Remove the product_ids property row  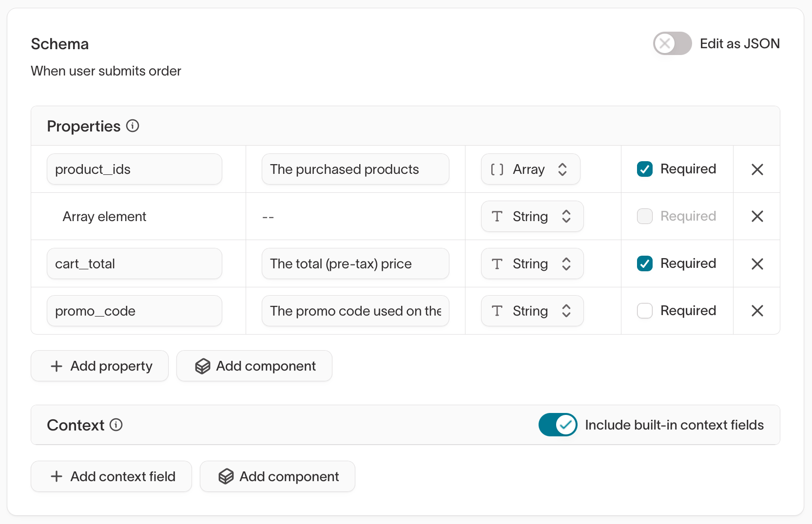coord(757,169)
